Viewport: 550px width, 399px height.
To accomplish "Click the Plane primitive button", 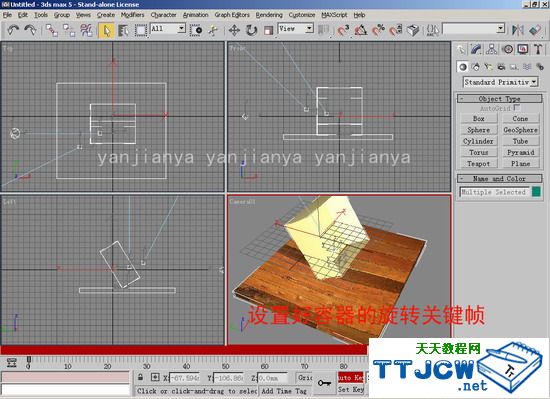I will [x=520, y=164].
